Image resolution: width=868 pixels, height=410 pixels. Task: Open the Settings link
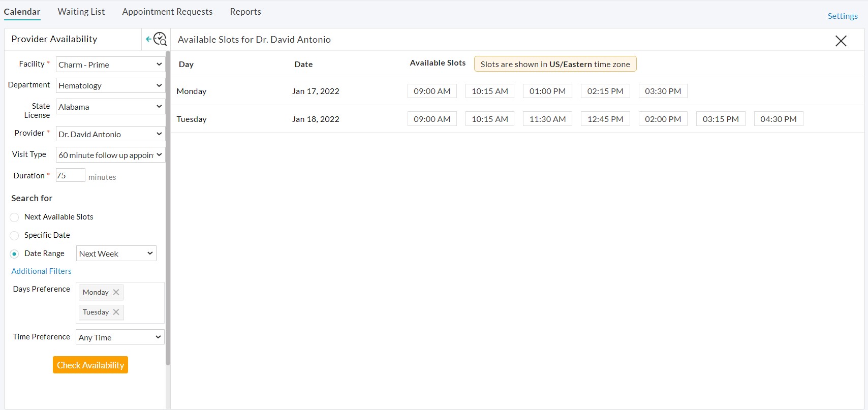coord(842,16)
